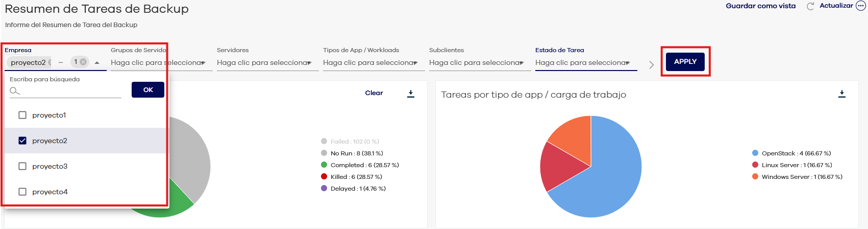
Task: Clear the selected-count chip showing 1
Action: 83,62
